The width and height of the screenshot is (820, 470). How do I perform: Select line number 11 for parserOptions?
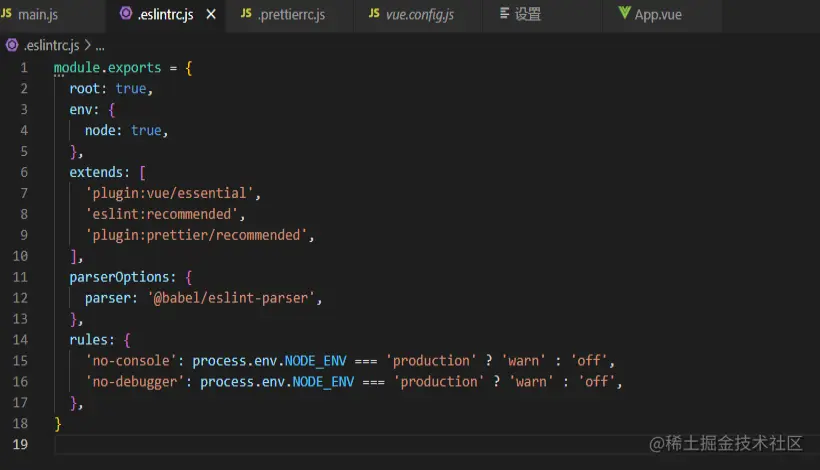pos(21,276)
